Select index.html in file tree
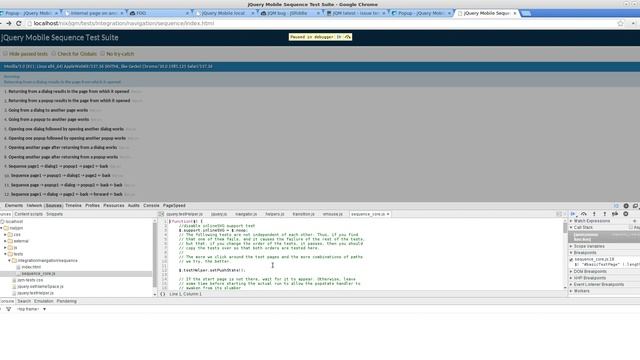This screenshot has width=640, height=360. 31,267
